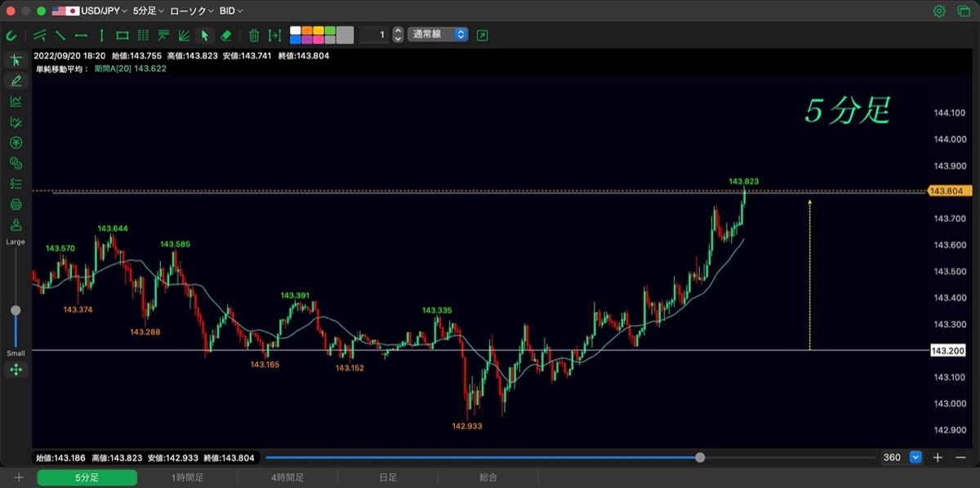980x488 pixels.
Task: Click the plus zoom button beside 360
Action: [938, 458]
